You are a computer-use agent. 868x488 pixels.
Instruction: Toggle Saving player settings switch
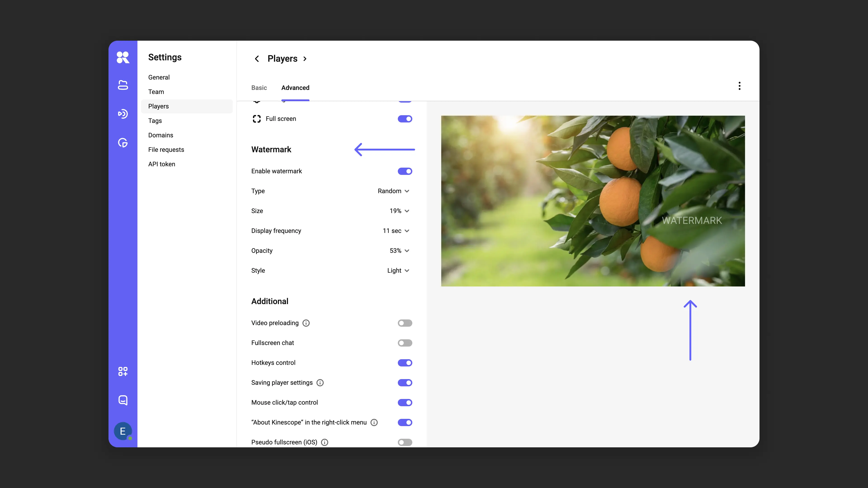pyautogui.click(x=405, y=382)
